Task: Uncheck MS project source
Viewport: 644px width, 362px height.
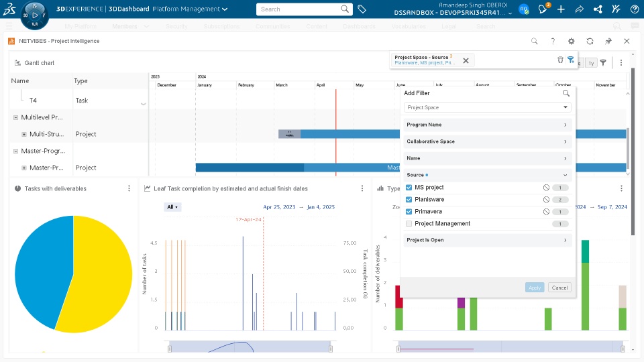Action: [x=409, y=188]
